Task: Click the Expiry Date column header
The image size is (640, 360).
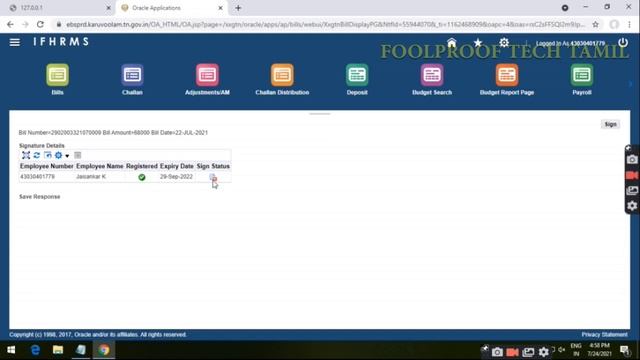Action: (177, 166)
